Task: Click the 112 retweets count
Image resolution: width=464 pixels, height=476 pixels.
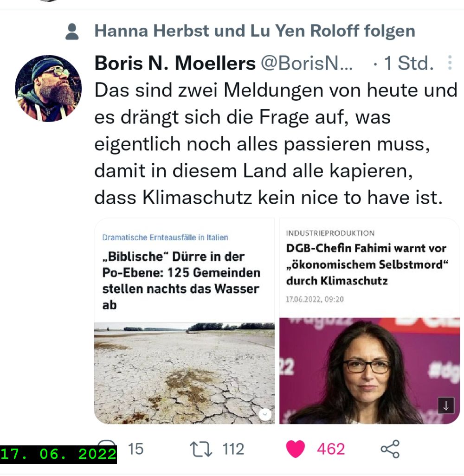Action: pos(233,449)
